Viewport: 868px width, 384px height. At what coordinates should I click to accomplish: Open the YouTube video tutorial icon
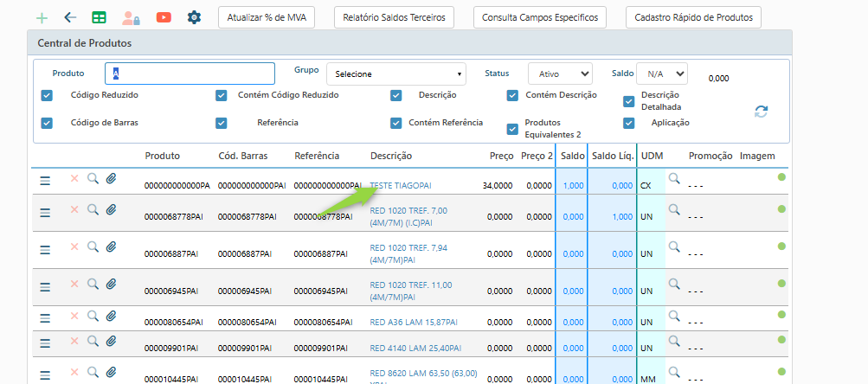tap(164, 17)
